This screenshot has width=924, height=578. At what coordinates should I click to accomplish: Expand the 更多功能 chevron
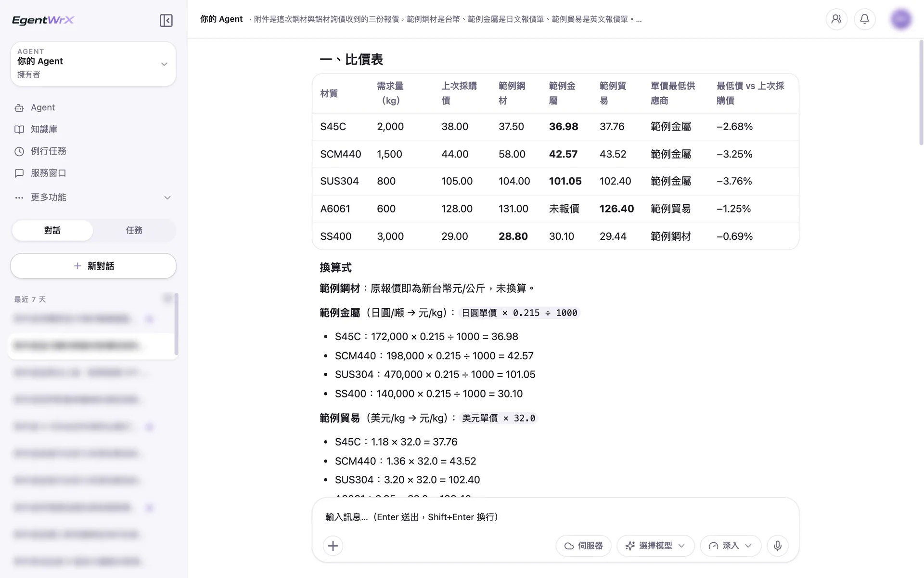[167, 197]
